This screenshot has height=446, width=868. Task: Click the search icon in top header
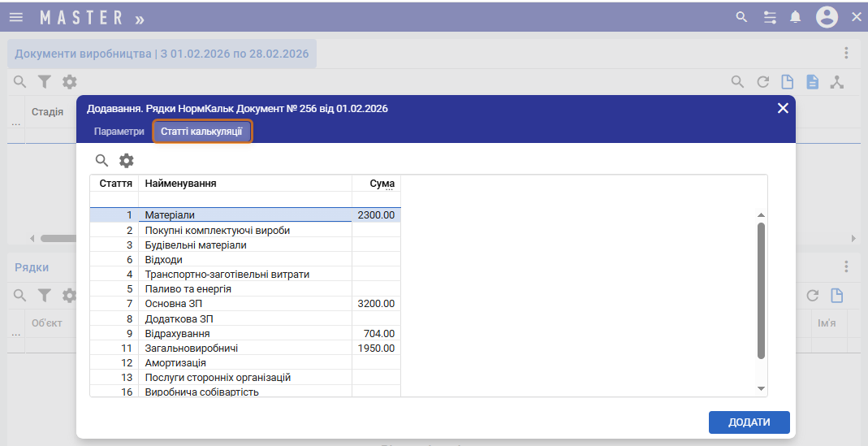tap(741, 17)
